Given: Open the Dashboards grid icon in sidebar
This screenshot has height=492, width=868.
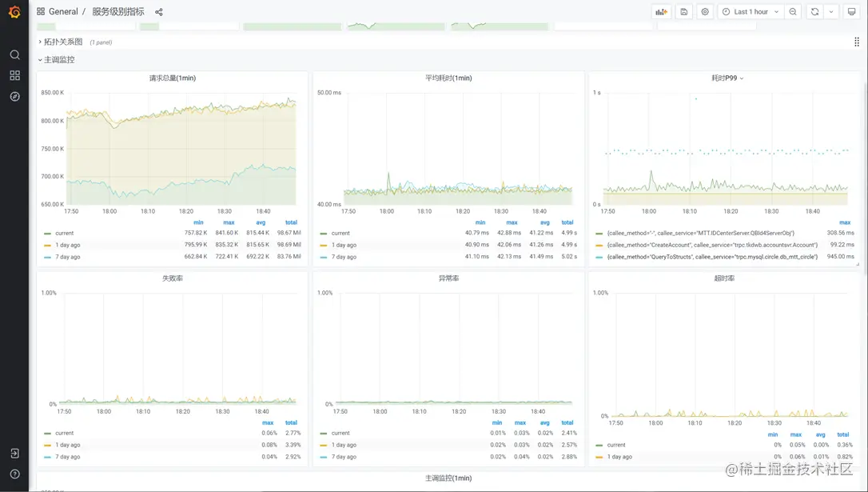Looking at the screenshot, I should 15,75.
